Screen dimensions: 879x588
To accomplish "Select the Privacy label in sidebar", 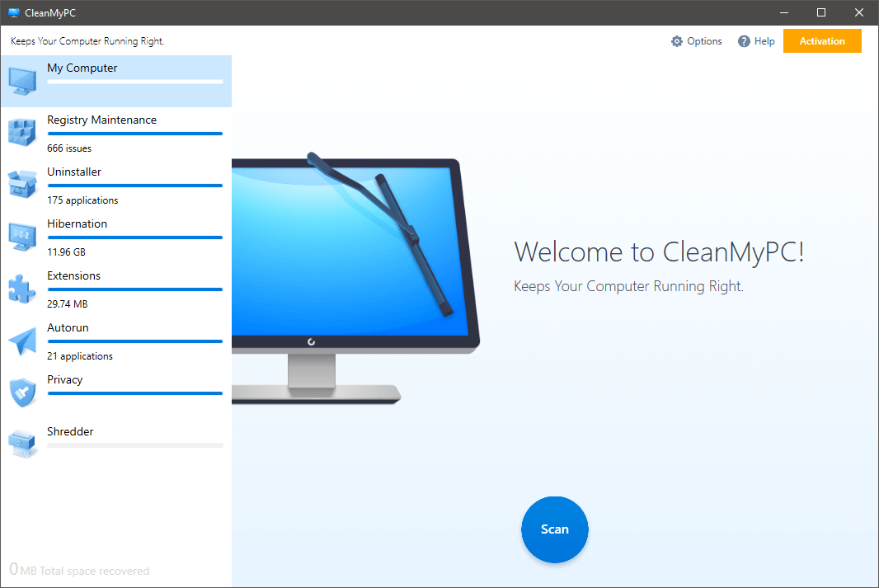I will pyautogui.click(x=64, y=380).
